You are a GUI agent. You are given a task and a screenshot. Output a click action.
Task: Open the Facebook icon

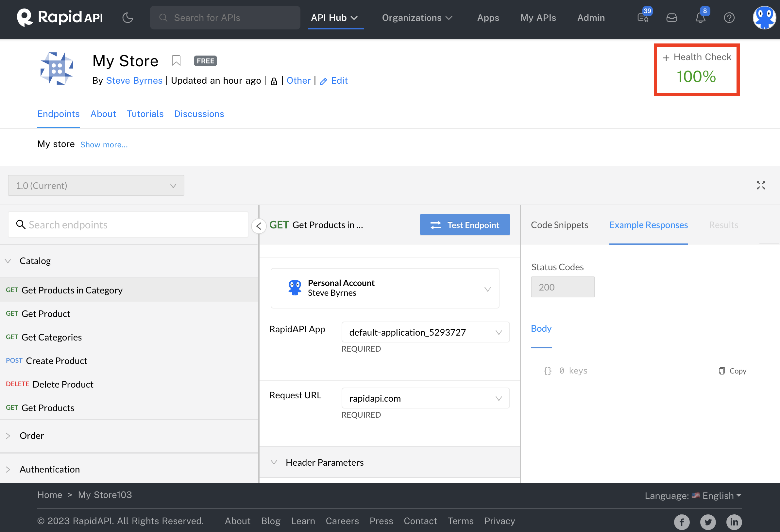coord(682,522)
